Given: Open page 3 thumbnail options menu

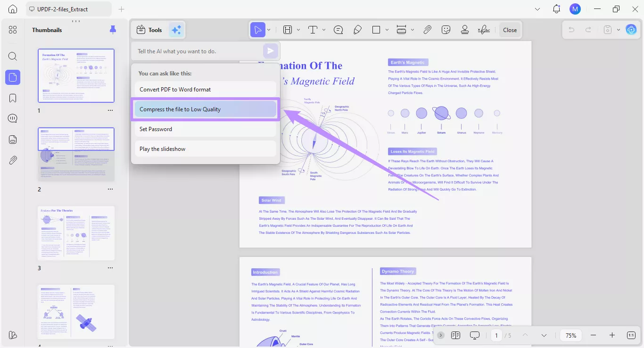Looking at the screenshot, I should [110, 268].
